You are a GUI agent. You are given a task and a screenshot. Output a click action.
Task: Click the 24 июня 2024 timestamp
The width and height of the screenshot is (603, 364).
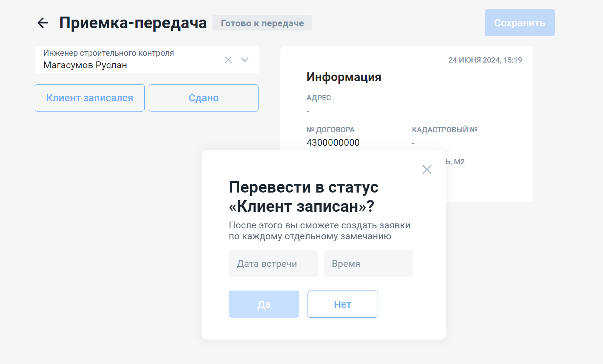(x=485, y=60)
